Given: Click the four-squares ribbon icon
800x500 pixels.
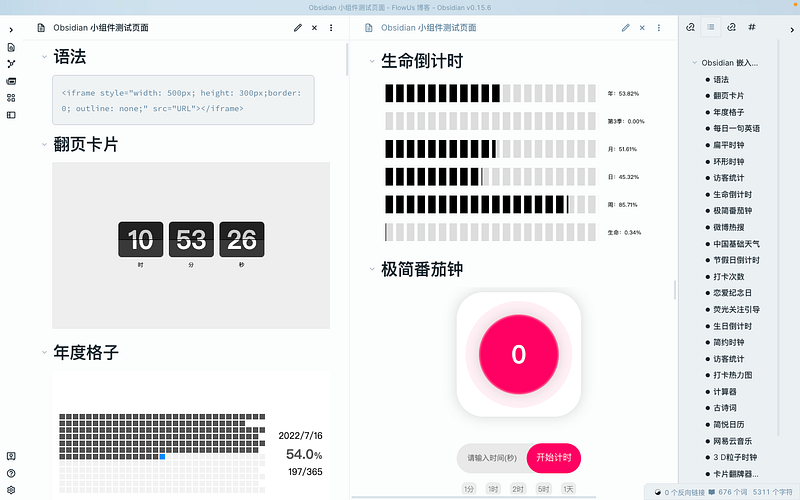Looking at the screenshot, I should [x=11, y=98].
